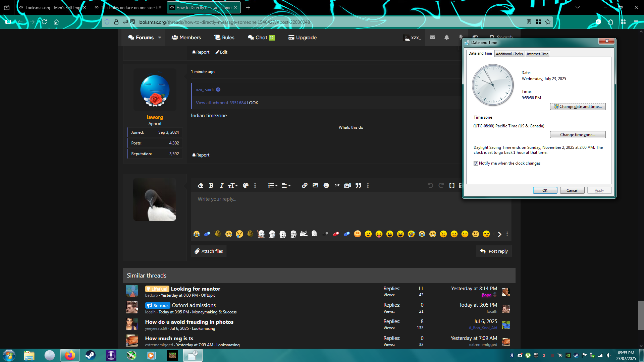Jump to quoted post via arrow icon
Viewport: 644px width, 362px height.
click(x=218, y=89)
